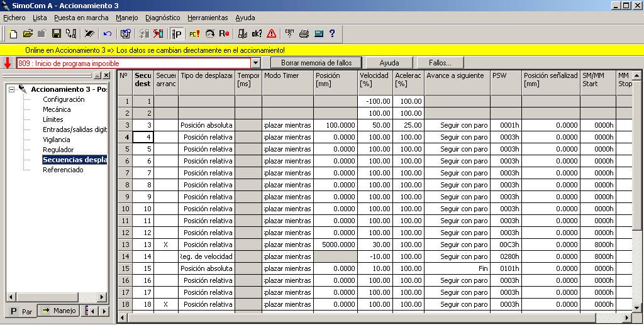Click the 5000.0000 position cell
The width and height of the screenshot is (644, 325).
[x=336, y=245]
